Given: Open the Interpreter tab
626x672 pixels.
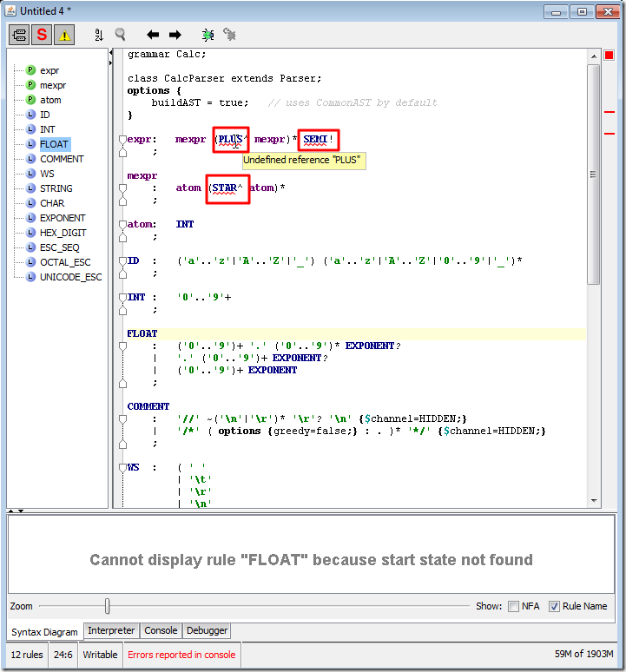Looking at the screenshot, I should coord(111,630).
